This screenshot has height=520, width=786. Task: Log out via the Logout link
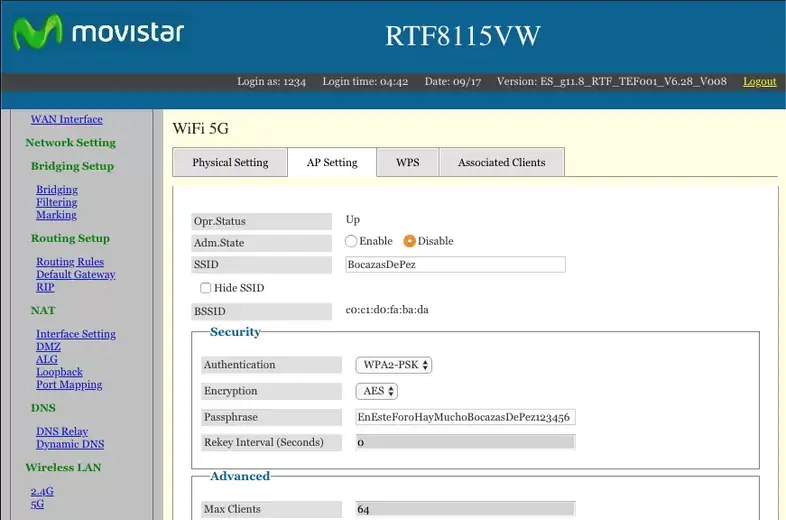pyautogui.click(x=759, y=81)
